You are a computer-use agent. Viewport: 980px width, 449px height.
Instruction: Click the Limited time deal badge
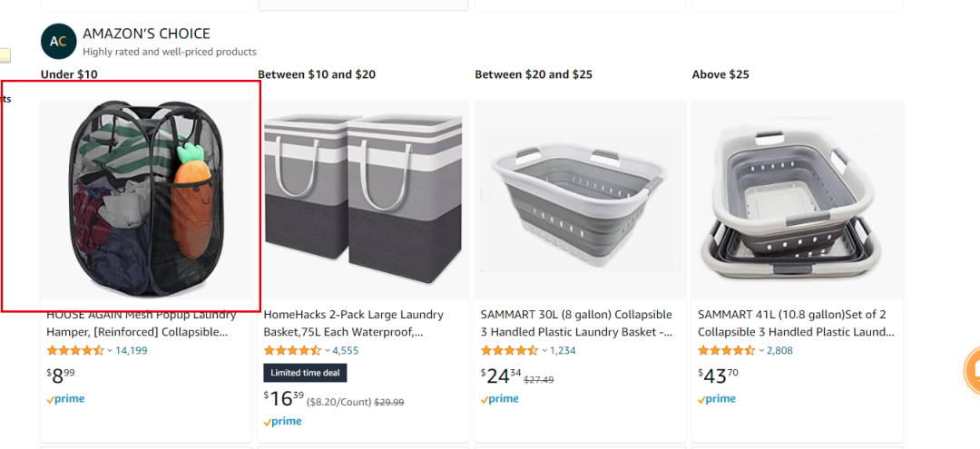(x=305, y=373)
